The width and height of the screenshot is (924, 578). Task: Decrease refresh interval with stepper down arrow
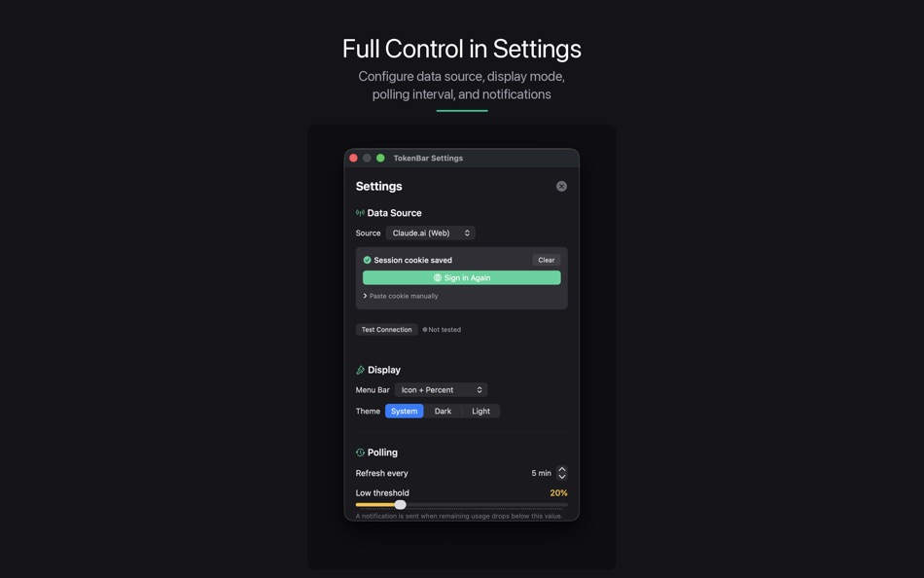click(x=562, y=477)
